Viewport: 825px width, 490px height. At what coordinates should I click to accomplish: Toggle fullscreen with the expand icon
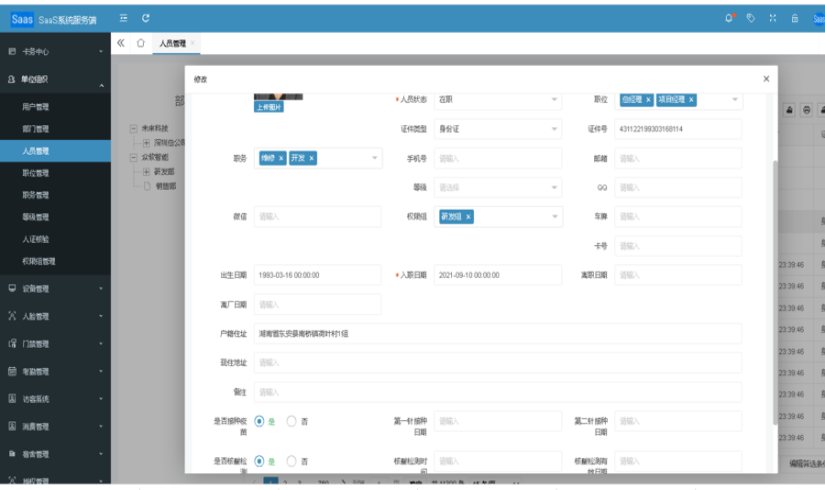[773, 18]
